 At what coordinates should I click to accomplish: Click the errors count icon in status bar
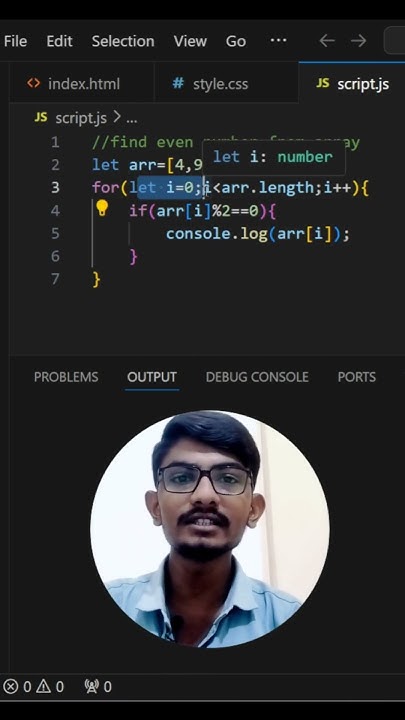[11, 687]
